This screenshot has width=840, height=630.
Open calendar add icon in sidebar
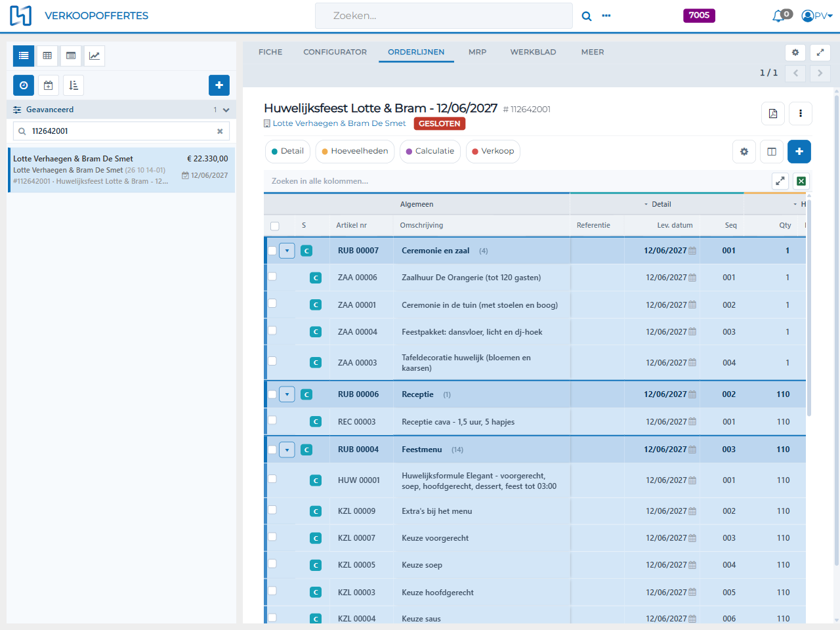click(x=48, y=85)
